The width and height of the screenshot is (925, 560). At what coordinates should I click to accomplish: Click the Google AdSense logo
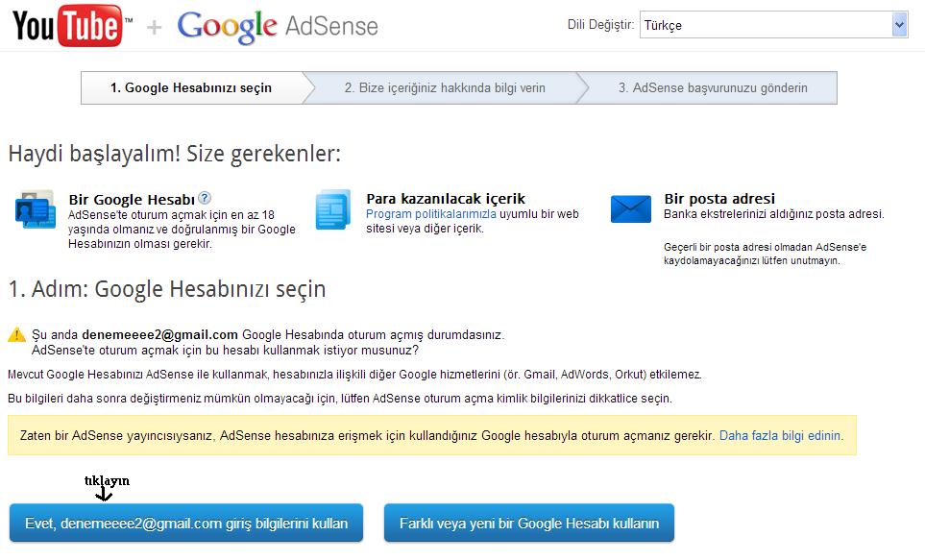point(278,27)
